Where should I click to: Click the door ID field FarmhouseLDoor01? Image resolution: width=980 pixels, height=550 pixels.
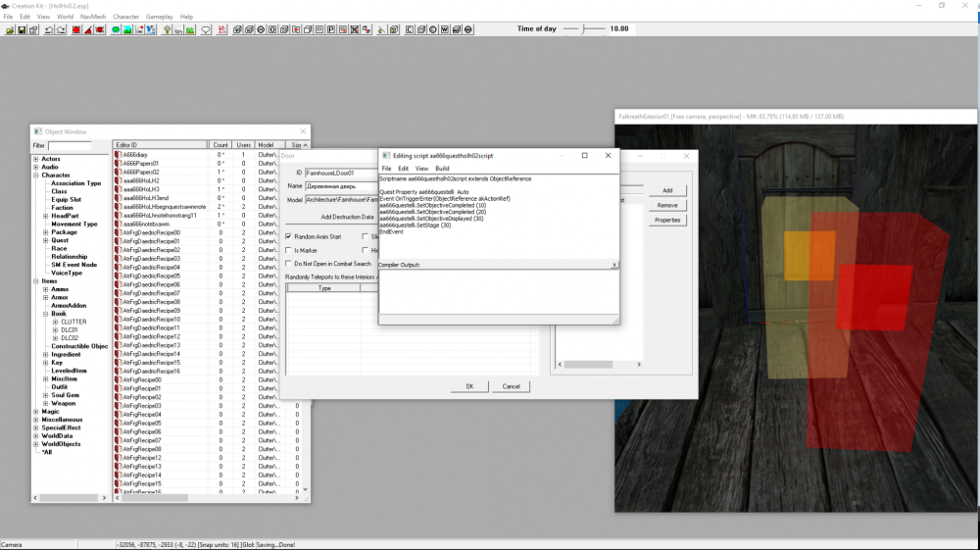pyautogui.click(x=341, y=174)
